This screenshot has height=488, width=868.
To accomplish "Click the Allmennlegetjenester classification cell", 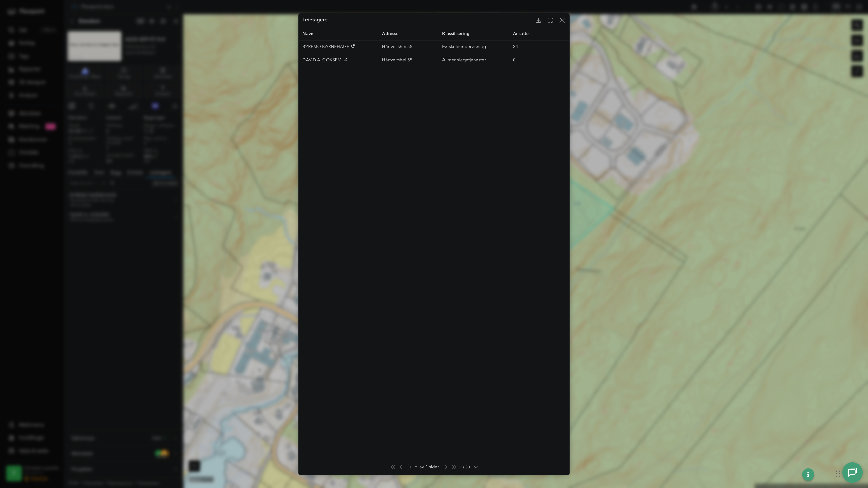I will [464, 60].
